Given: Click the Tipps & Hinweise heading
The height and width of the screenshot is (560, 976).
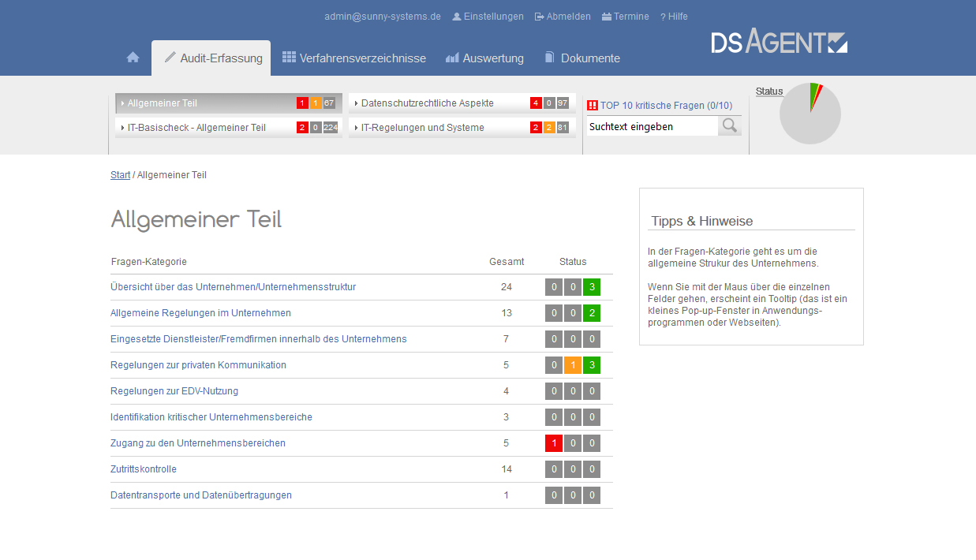Looking at the screenshot, I should pos(702,222).
